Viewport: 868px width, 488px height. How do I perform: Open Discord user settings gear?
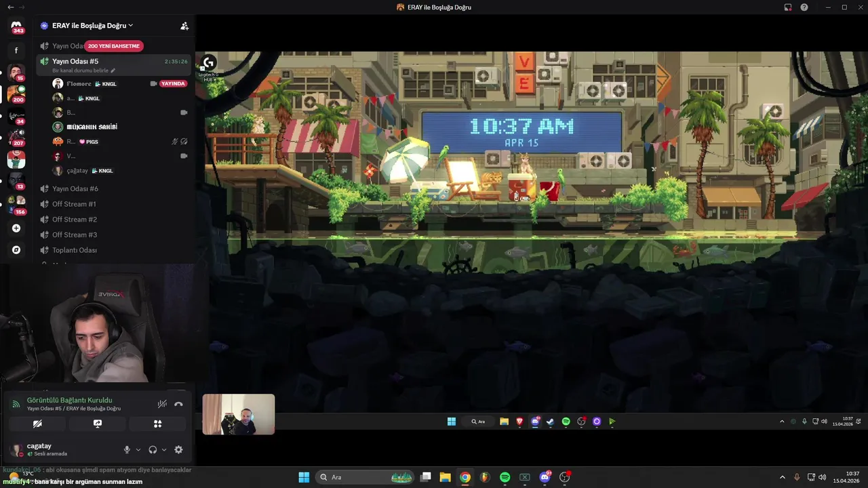coord(178,449)
